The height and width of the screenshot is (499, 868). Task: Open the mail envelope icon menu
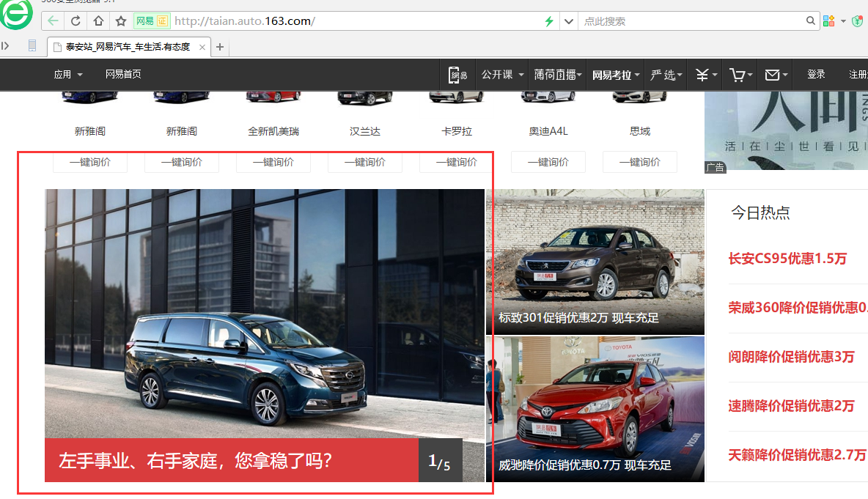(x=776, y=75)
